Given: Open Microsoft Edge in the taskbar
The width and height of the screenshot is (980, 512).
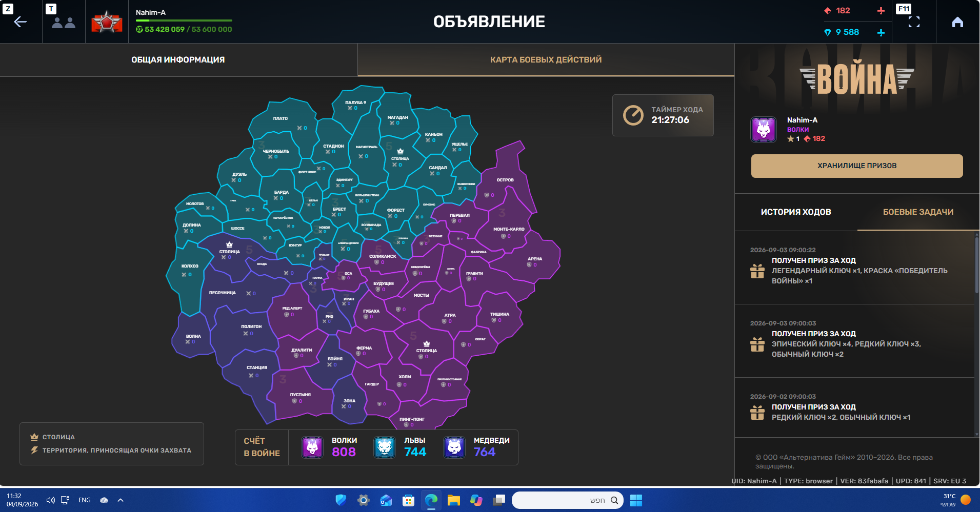Looking at the screenshot, I should coord(431,500).
